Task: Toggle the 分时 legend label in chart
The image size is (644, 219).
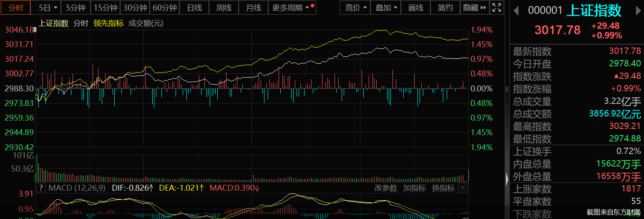Action: coord(81,23)
